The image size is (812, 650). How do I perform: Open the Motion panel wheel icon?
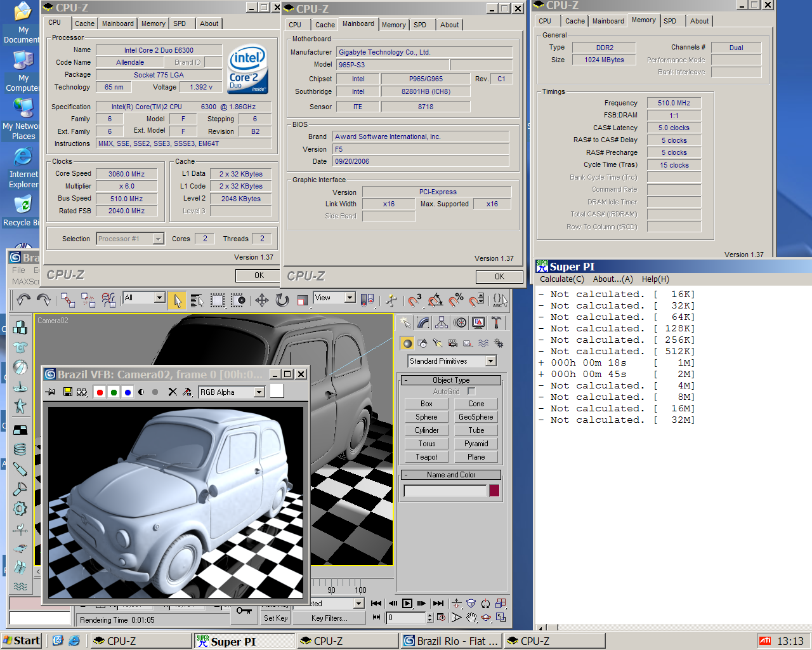460,322
